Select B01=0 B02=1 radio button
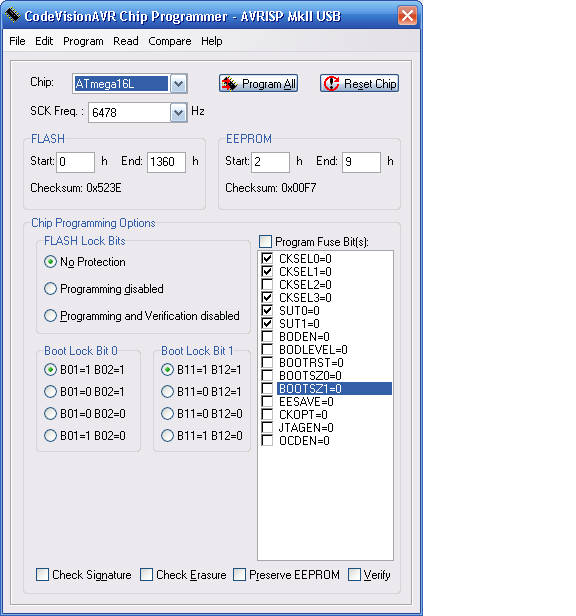Screen dimensions: 576x616 50,392
